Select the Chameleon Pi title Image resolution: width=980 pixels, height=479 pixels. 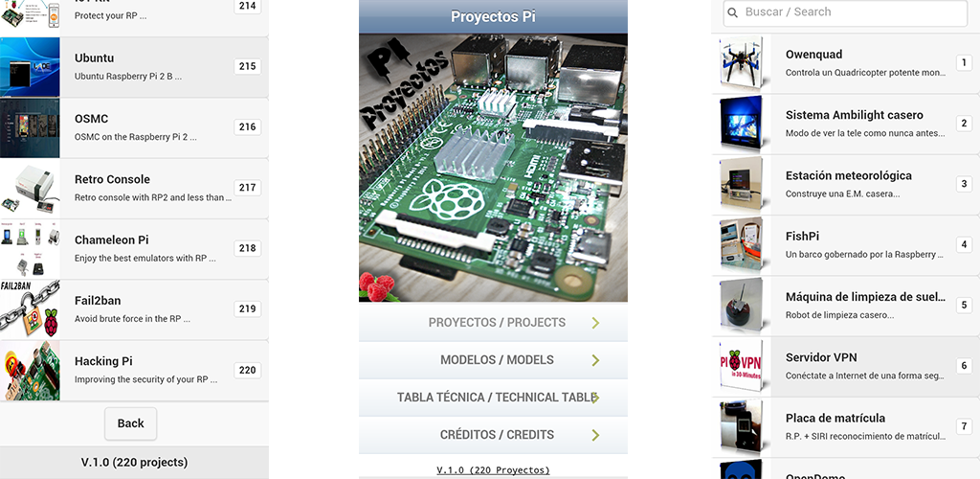click(112, 240)
